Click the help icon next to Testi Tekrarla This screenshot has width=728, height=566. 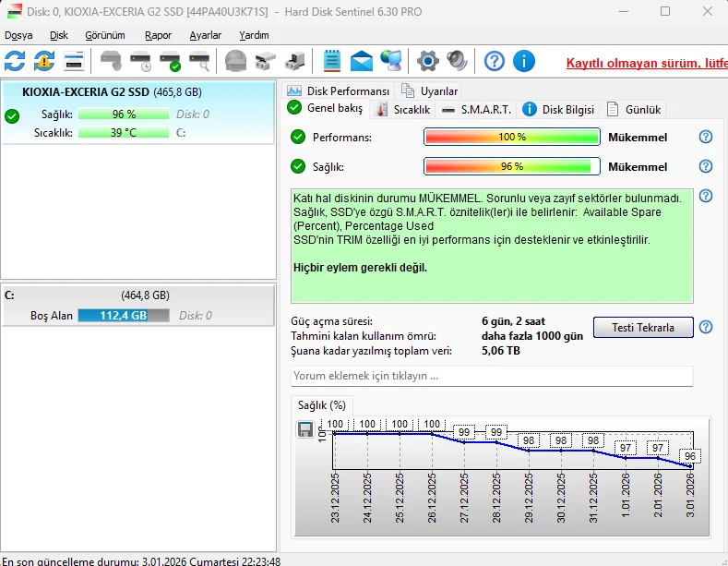[x=706, y=327]
